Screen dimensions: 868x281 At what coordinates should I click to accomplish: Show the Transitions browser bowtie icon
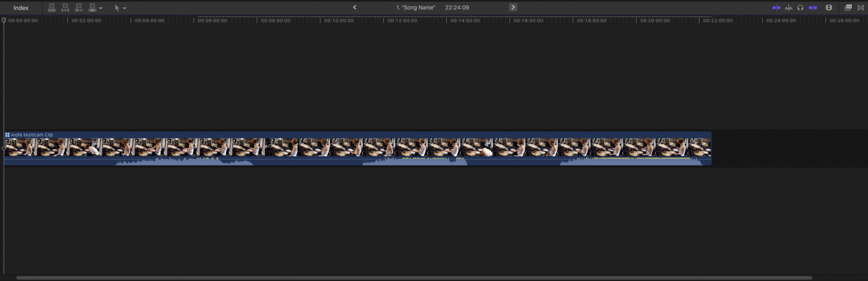pos(860,8)
